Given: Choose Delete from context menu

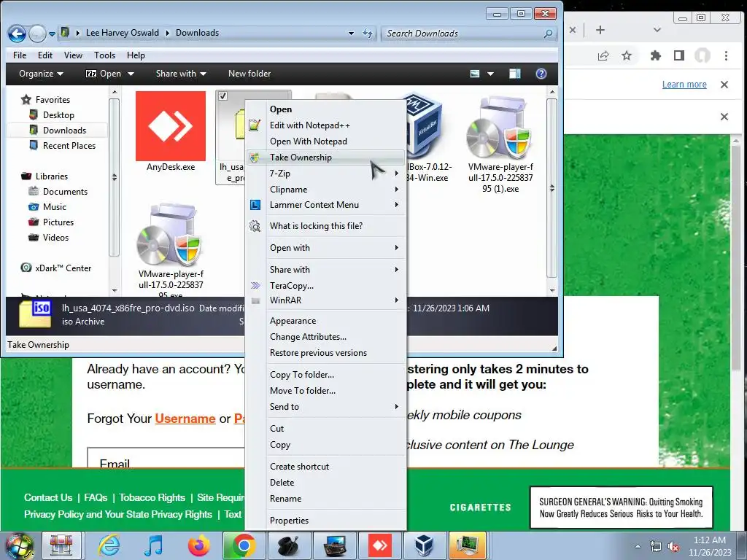Looking at the screenshot, I should 326,483.
